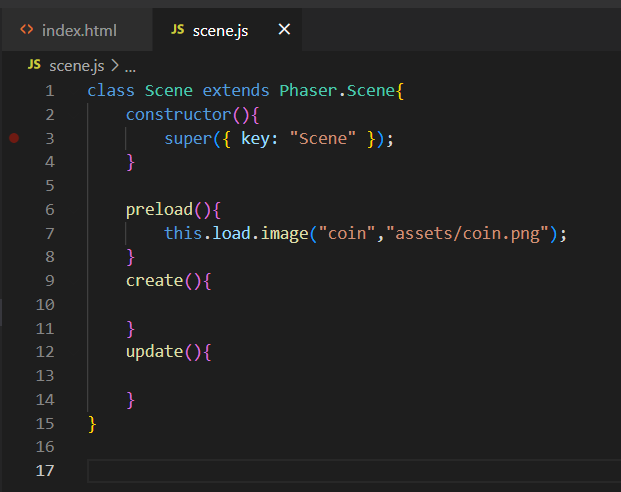Open scene.js in the breadcrumb path
621x492 pixels.
tap(77, 66)
